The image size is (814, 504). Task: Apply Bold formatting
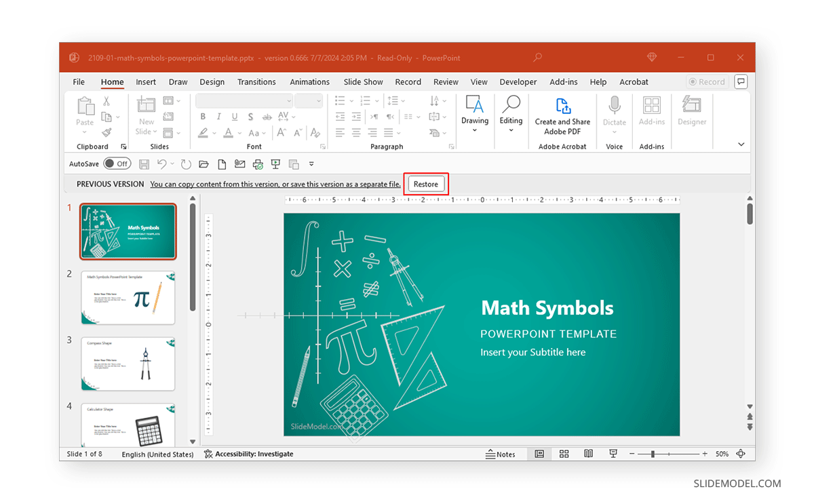pyautogui.click(x=203, y=117)
